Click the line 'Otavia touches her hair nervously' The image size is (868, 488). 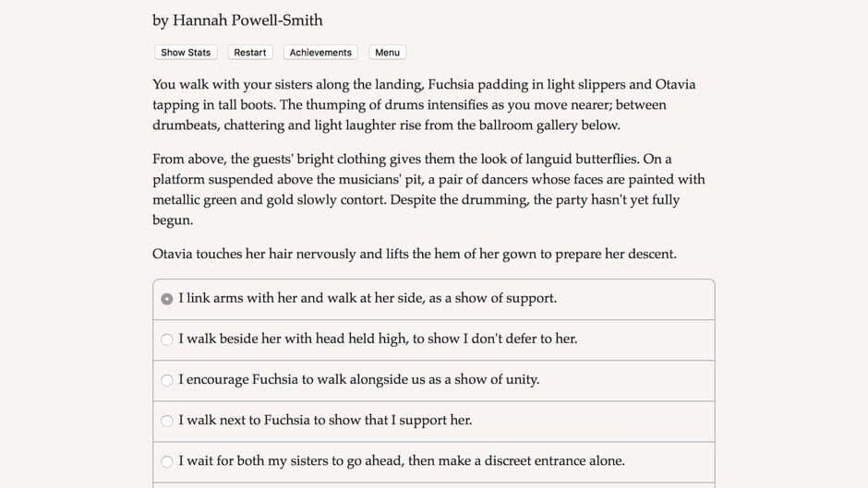(414, 253)
